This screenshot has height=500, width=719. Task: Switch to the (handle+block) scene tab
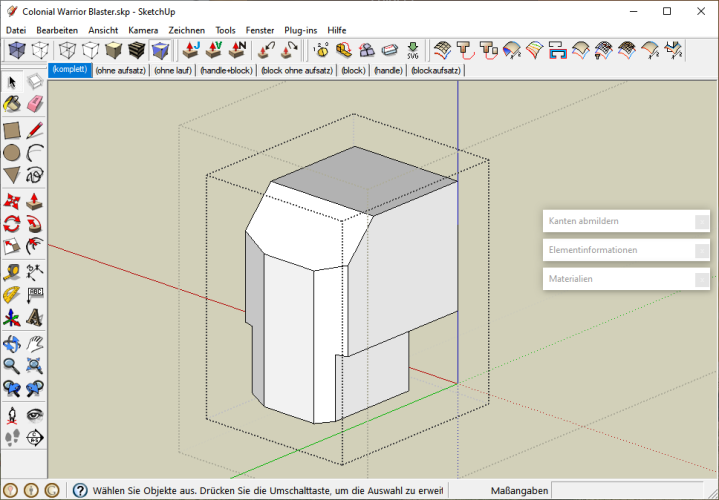[x=228, y=71]
